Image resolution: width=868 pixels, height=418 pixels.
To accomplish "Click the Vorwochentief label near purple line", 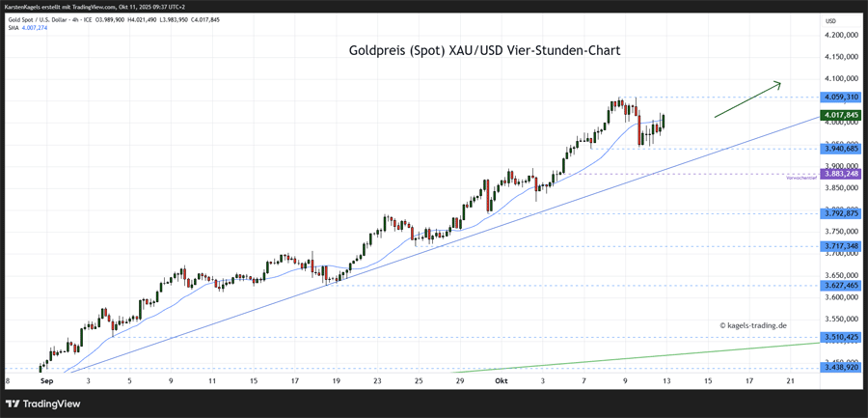I will point(802,179).
